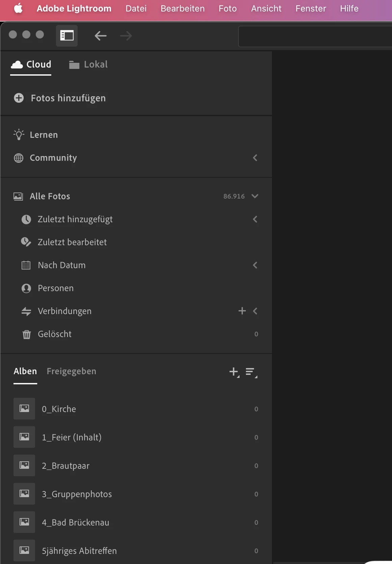The width and height of the screenshot is (392, 564).
Task: Expand the Community section chevron
Action: click(x=255, y=158)
